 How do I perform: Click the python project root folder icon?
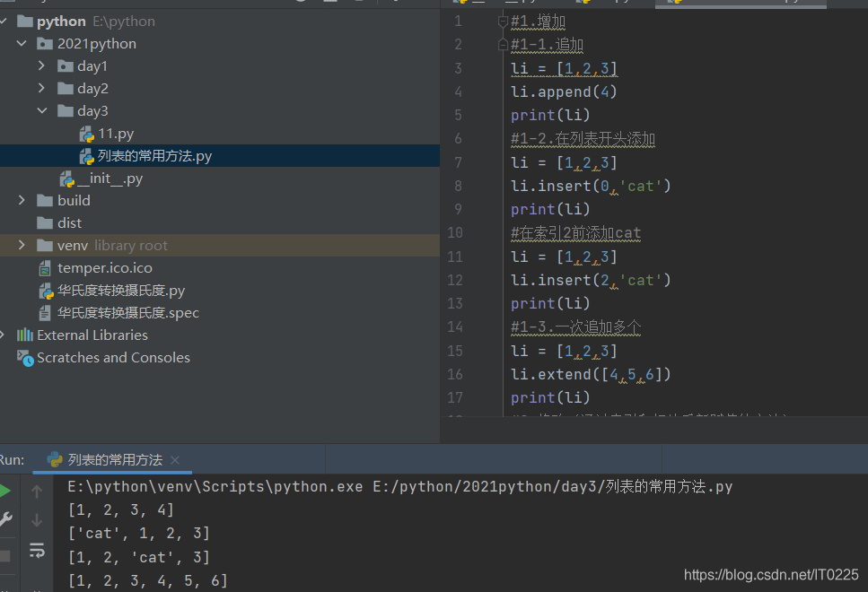tap(25, 22)
